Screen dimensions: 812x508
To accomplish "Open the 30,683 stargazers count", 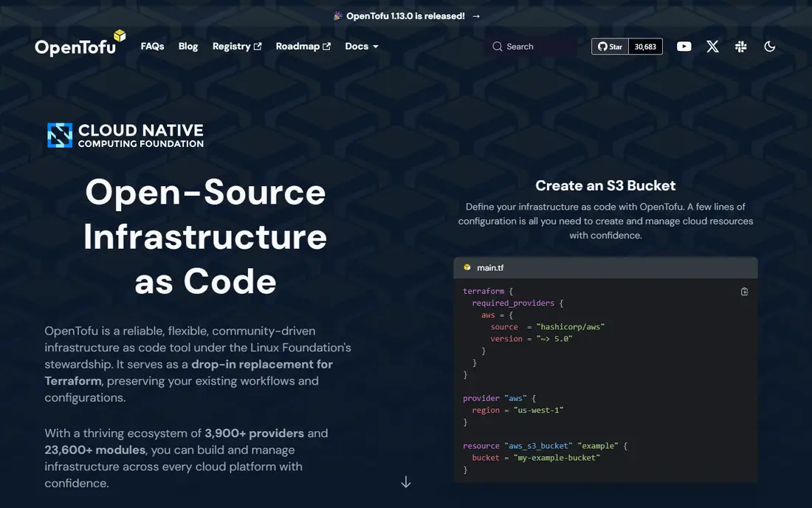I will (x=645, y=47).
